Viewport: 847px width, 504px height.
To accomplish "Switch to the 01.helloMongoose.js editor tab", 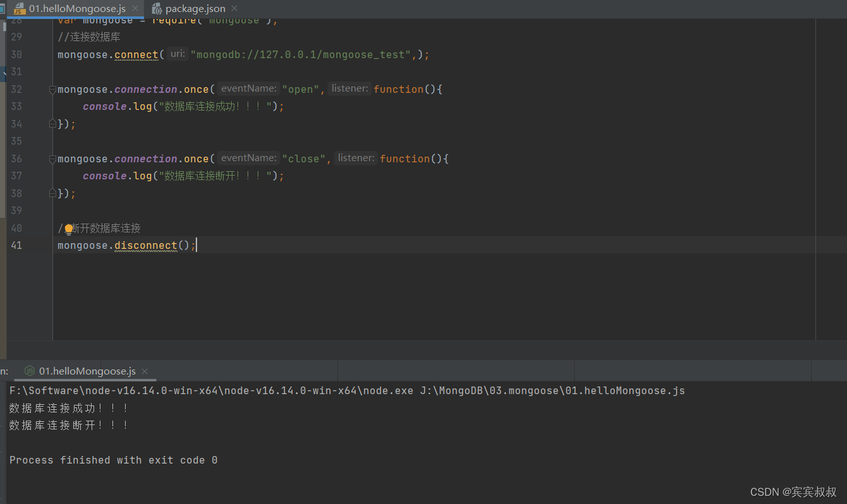I will tap(77, 9).
